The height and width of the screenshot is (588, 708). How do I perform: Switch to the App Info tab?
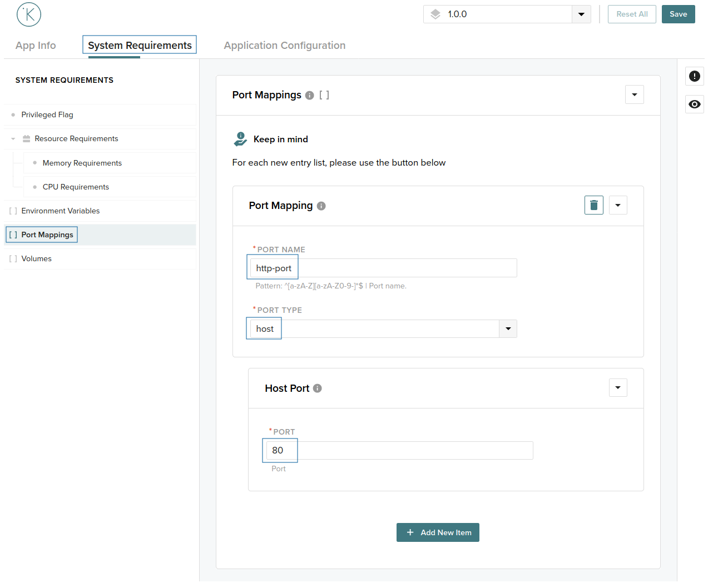(x=36, y=46)
